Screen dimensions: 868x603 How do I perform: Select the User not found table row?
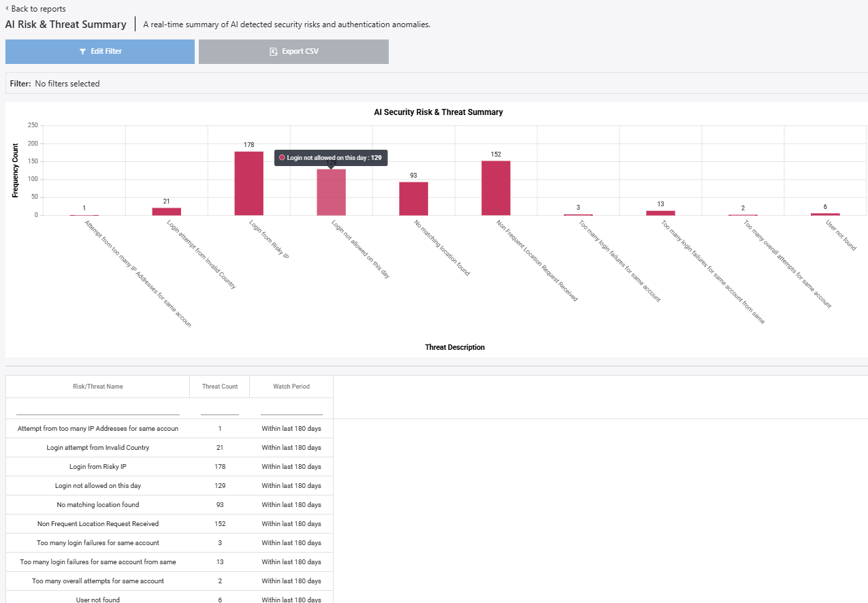170,598
